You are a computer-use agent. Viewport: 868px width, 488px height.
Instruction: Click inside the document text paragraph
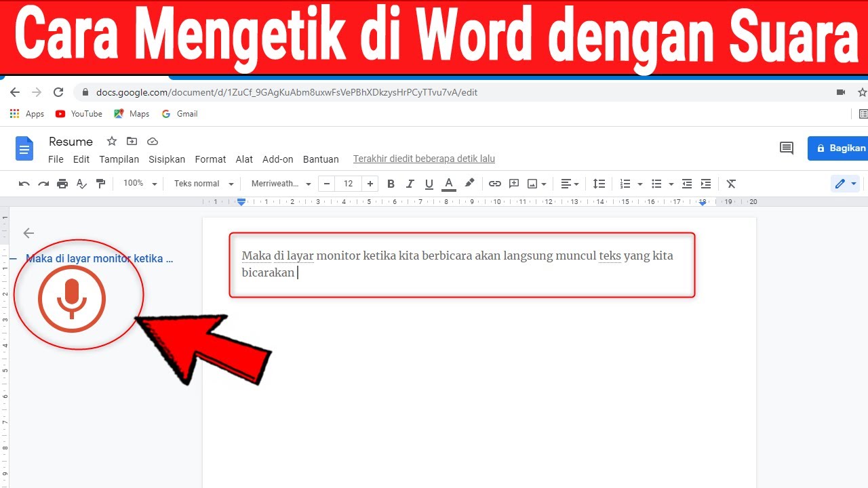coord(458,264)
